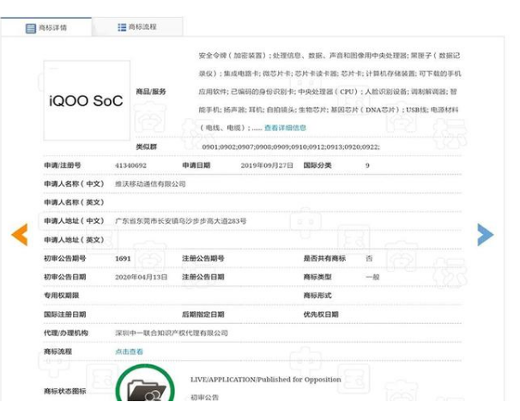
Task: Select LIVE/APPLICATION/Published for Opposition status text
Action: (266, 380)
